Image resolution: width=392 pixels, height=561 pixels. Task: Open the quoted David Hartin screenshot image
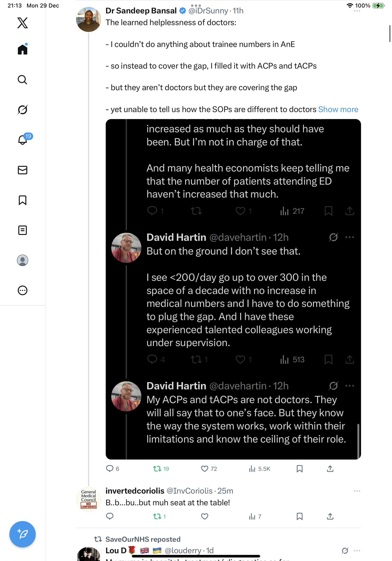point(233,289)
